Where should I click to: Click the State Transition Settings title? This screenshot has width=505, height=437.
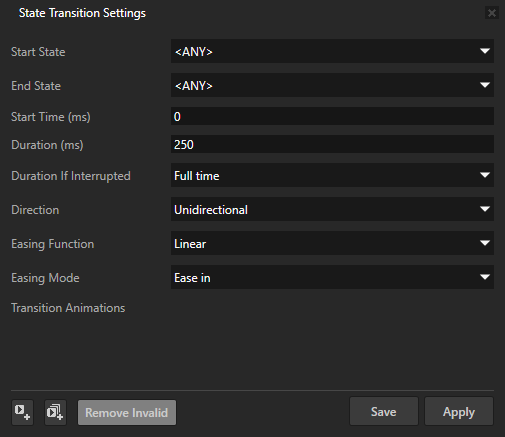coord(82,13)
